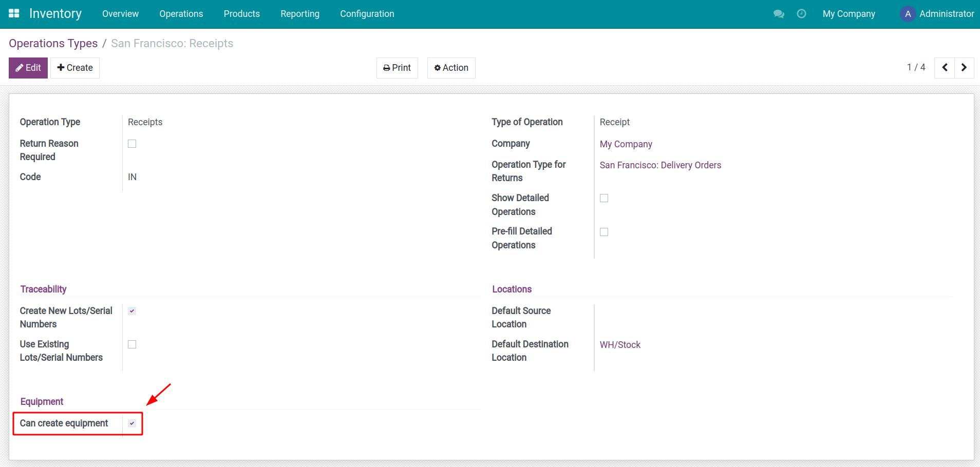This screenshot has width=980, height=467.
Task: Go back to Operations Types breadcrumb
Action: (53, 44)
